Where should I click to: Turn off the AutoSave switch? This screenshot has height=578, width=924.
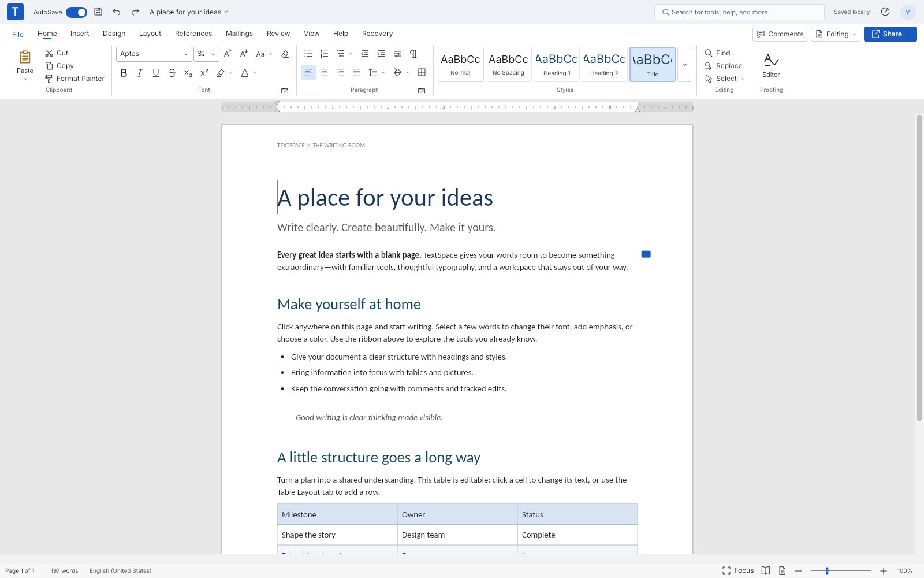[76, 12]
